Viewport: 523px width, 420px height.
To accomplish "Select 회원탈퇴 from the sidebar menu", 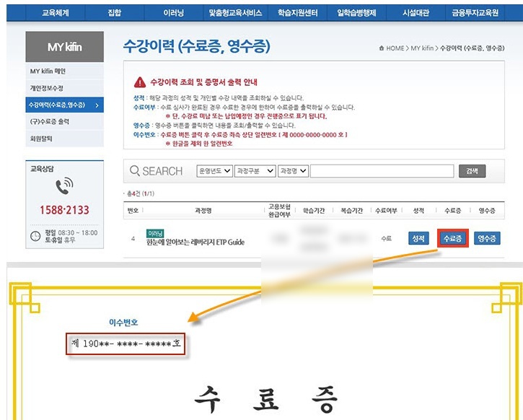I will point(41,138).
